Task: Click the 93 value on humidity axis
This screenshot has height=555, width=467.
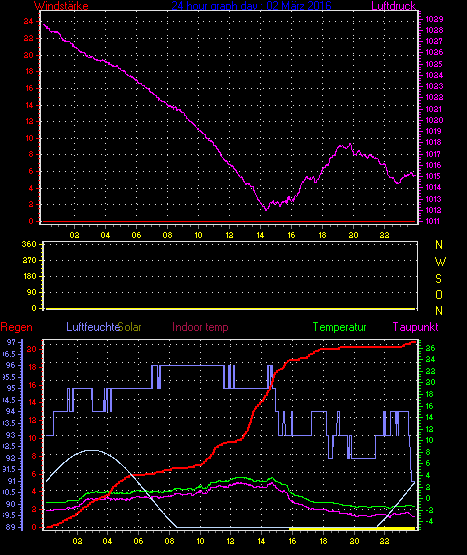Action: (x=11, y=435)
